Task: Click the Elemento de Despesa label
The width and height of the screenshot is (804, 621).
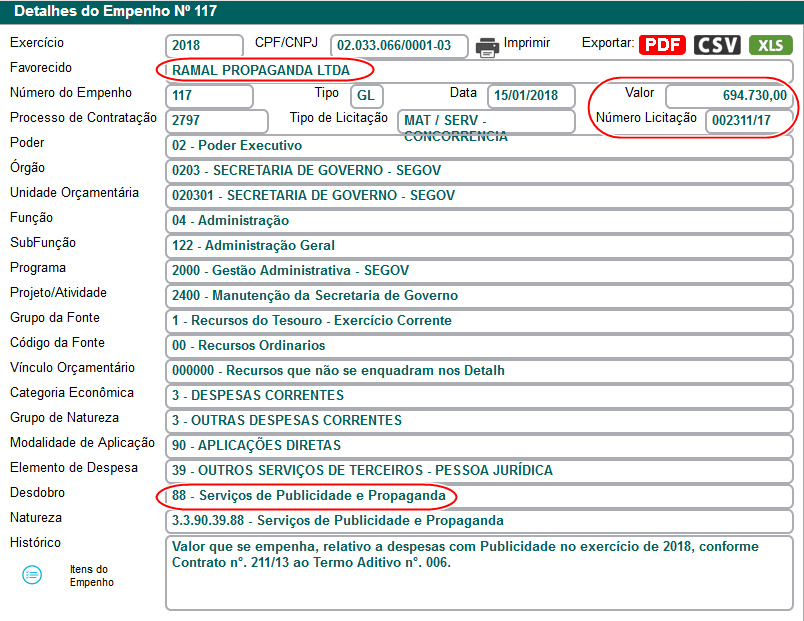Action: click(x=74, y=468)
